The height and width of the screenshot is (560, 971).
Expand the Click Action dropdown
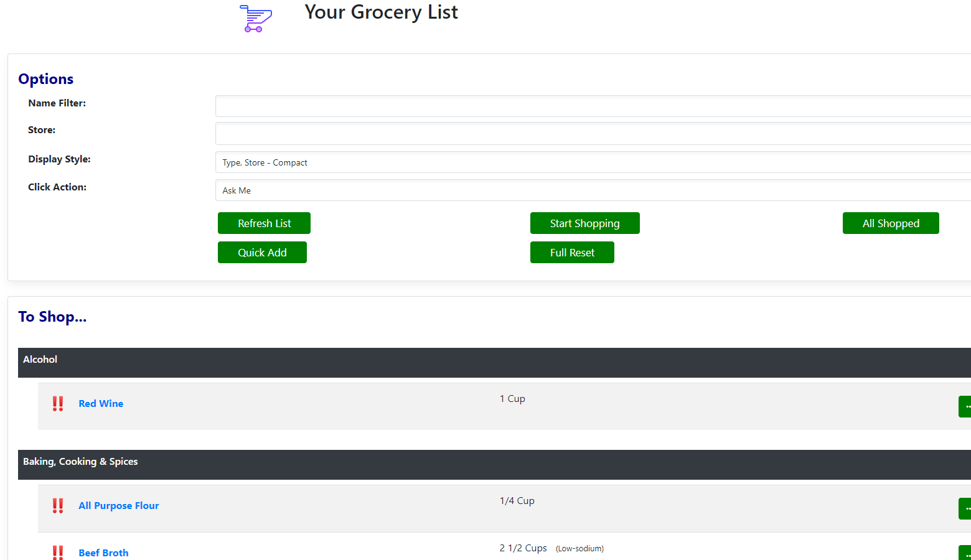593,190
